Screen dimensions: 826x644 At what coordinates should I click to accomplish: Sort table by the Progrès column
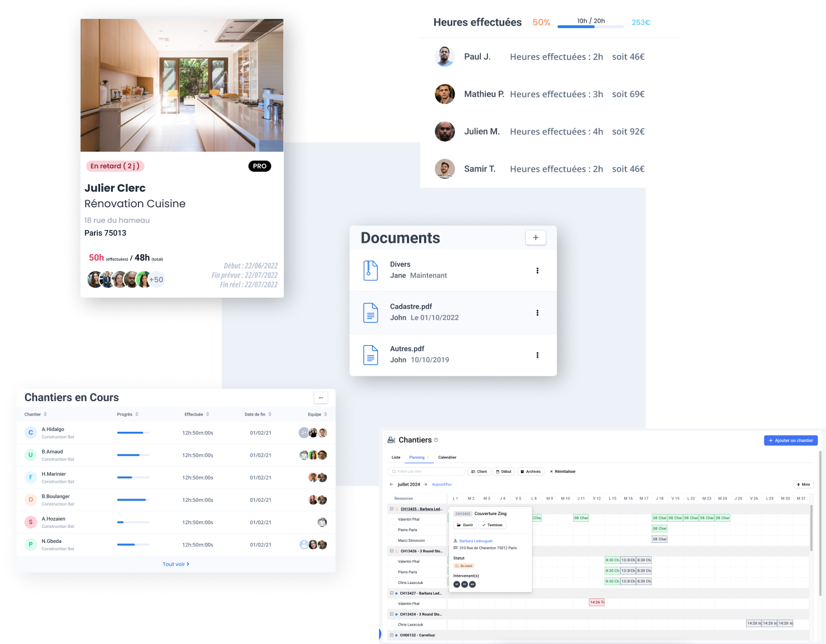pyautogui.click(x=128, y=414)
